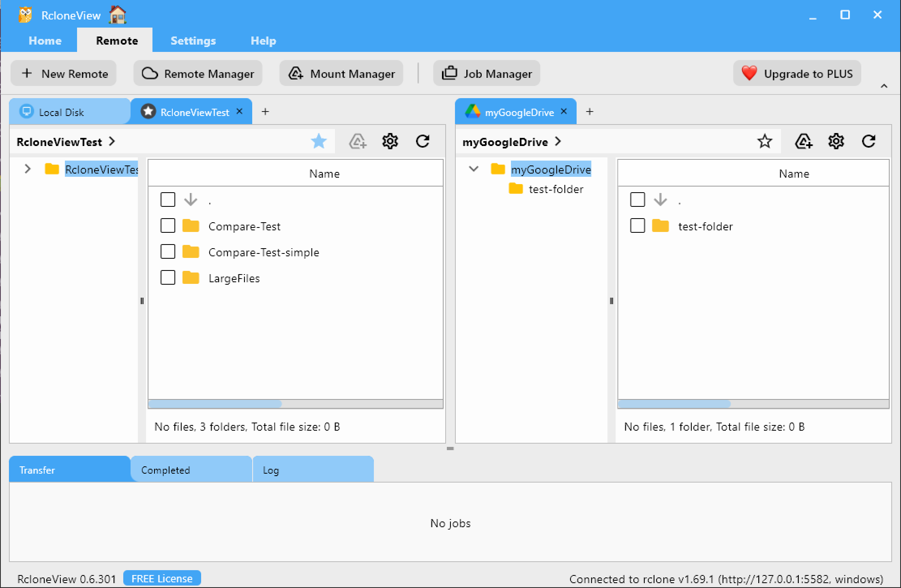Image resolution: width=901 pixels, height=588 pixels.
Task: Open the Mount Manager
Action: (x=341, y=73)
